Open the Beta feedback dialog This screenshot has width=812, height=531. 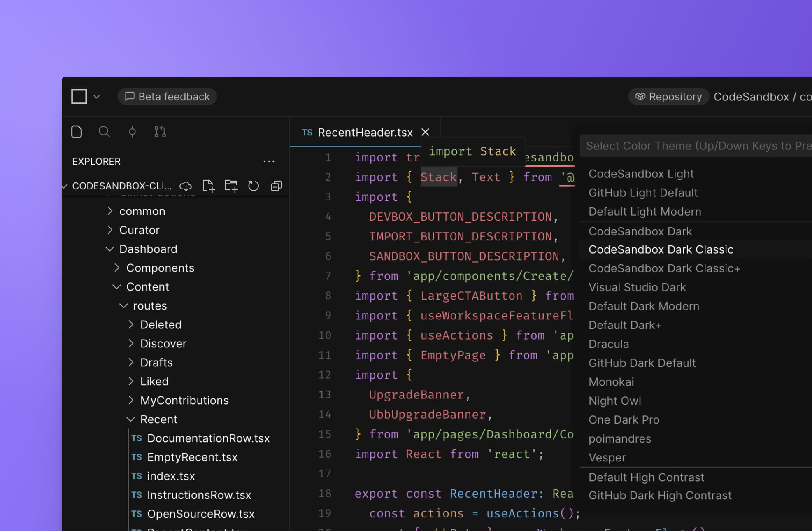coord(167,96)
